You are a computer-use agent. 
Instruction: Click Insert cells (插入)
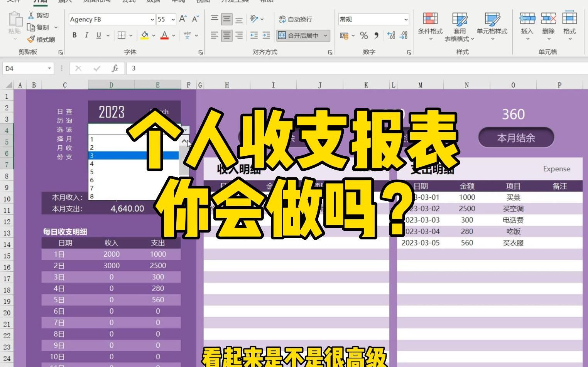[x=527, y=26]
